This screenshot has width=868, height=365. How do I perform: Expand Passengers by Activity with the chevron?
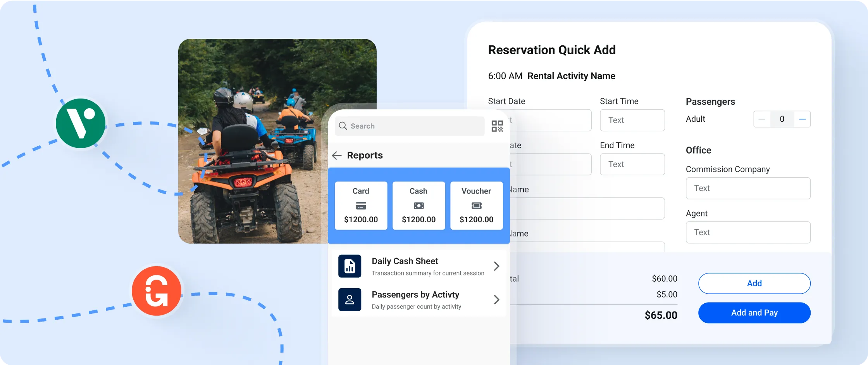[497, 299]
